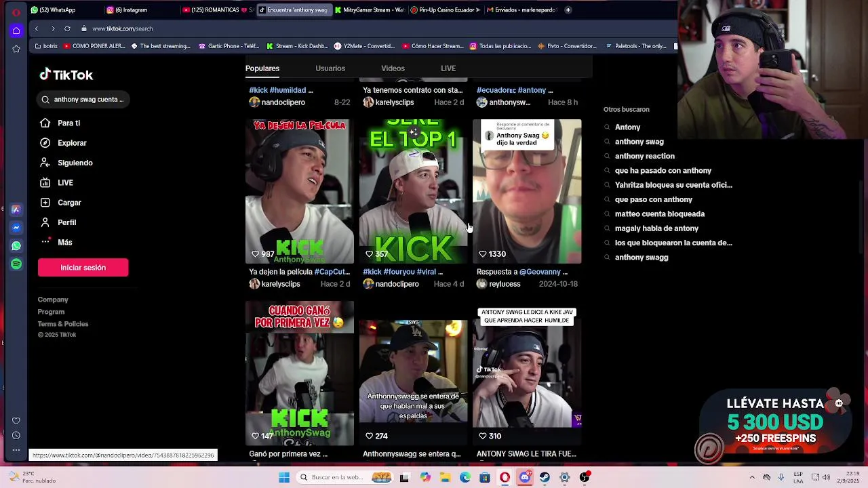Open Stream - Kick Dashboard bookmark
Viewport: 868px width, 488px height.
297,46
